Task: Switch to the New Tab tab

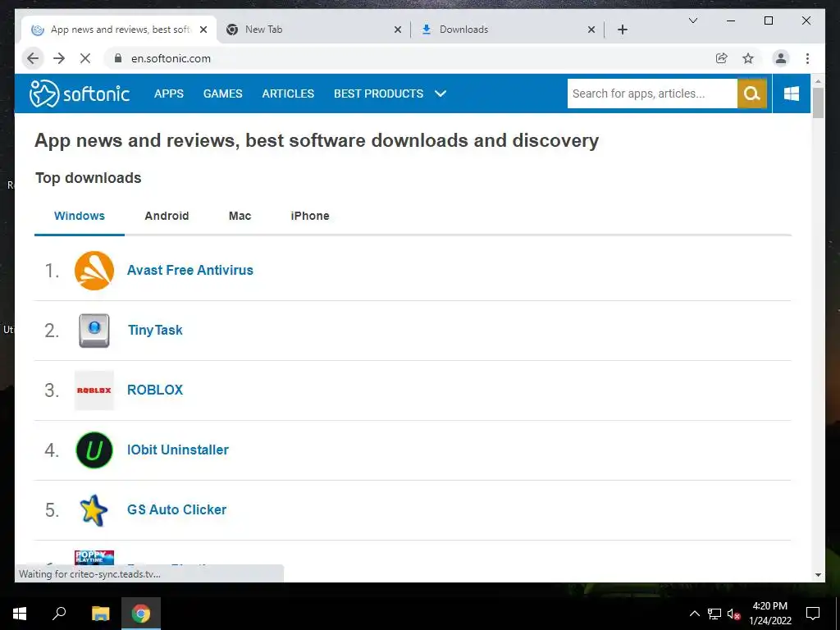Action: tap(313, 30)
